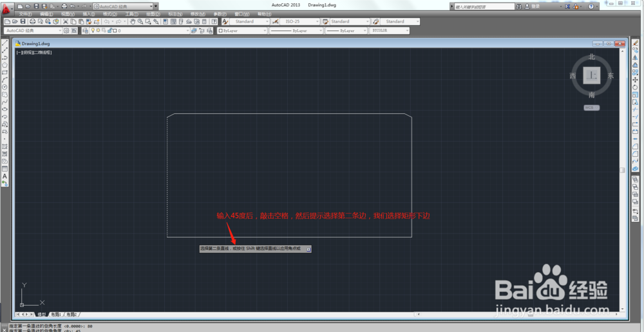Image resolution: width=644 pixels, height=332 pixels.
Task: Select the Construction Line tool
Action: [x=5, y=50]
